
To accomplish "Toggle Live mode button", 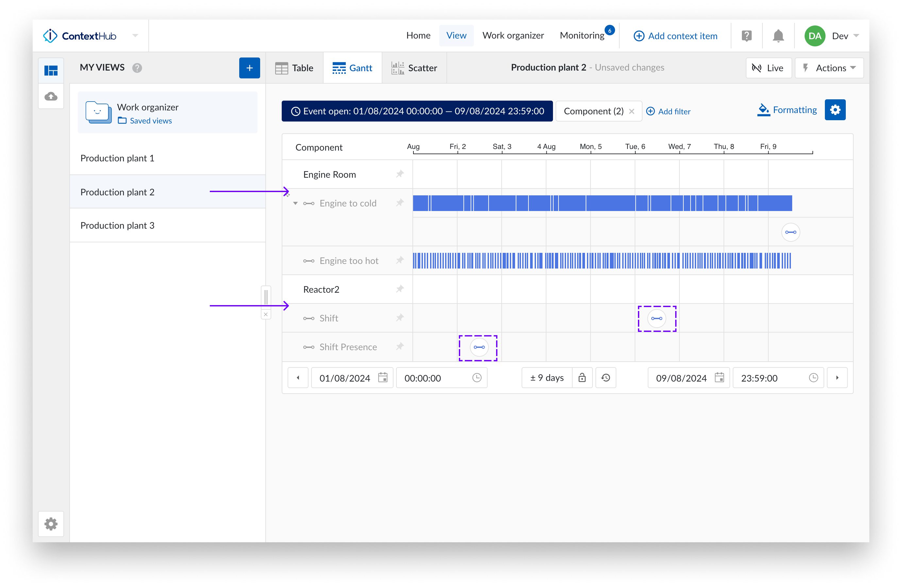I will [768, 68].
